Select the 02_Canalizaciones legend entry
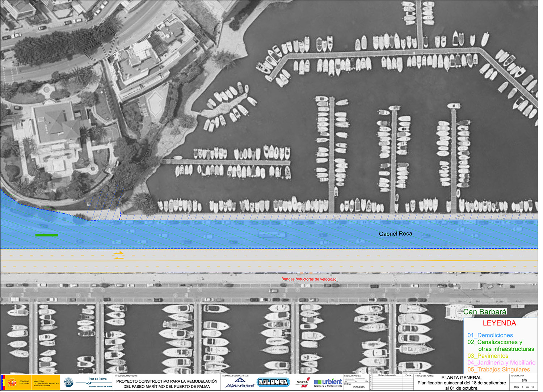 click(494, 342)
